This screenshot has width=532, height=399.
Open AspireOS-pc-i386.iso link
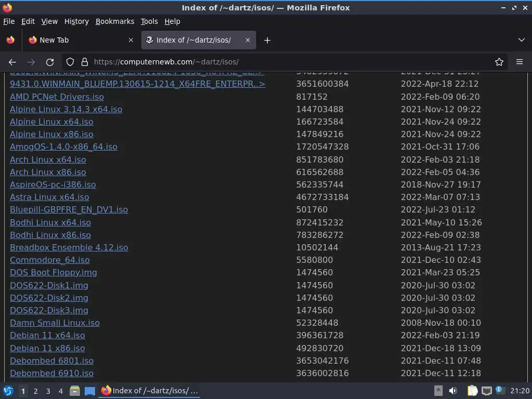pyautogui.click(x=52, y=185)
